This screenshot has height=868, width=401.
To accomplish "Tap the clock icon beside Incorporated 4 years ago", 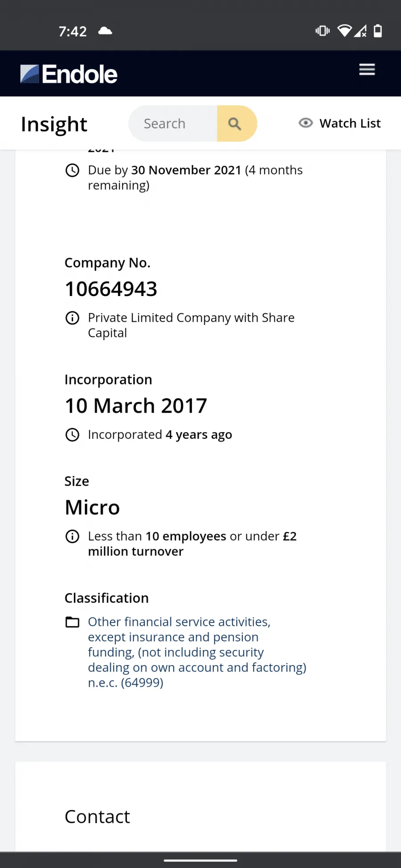I will coord(72,434).
